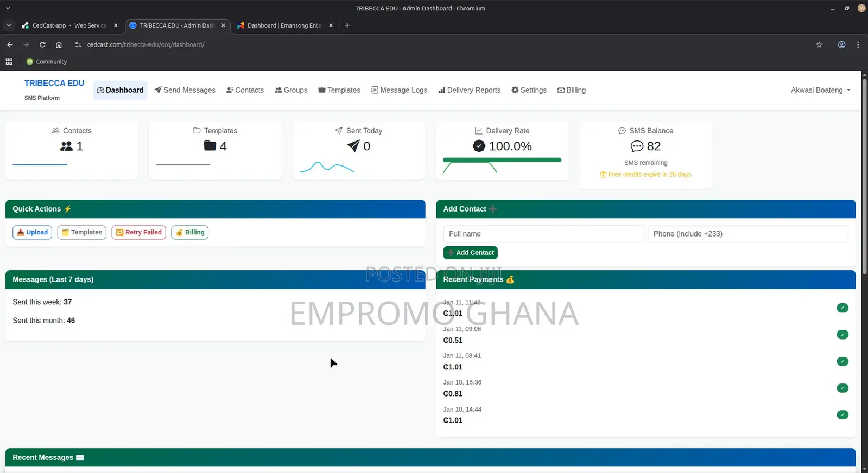
Task: Open the apps grid icon in bookmarks bar
Action: pyautogui.click(x=9, y=62)
